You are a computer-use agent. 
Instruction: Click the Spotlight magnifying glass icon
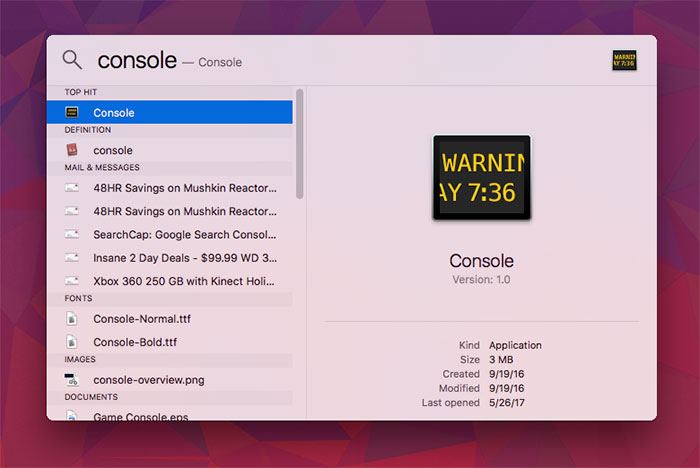72,60
